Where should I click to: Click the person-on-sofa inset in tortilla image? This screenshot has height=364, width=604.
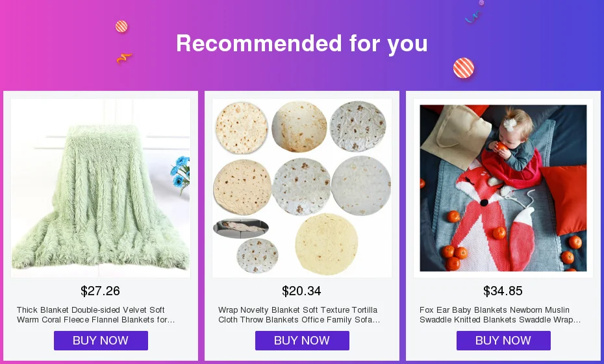[241, 228]
